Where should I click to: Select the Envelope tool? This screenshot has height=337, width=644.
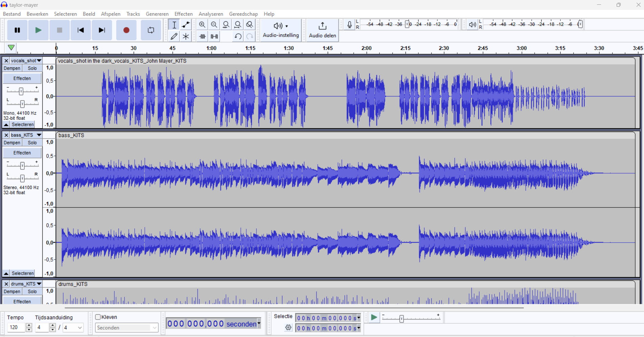186,25
